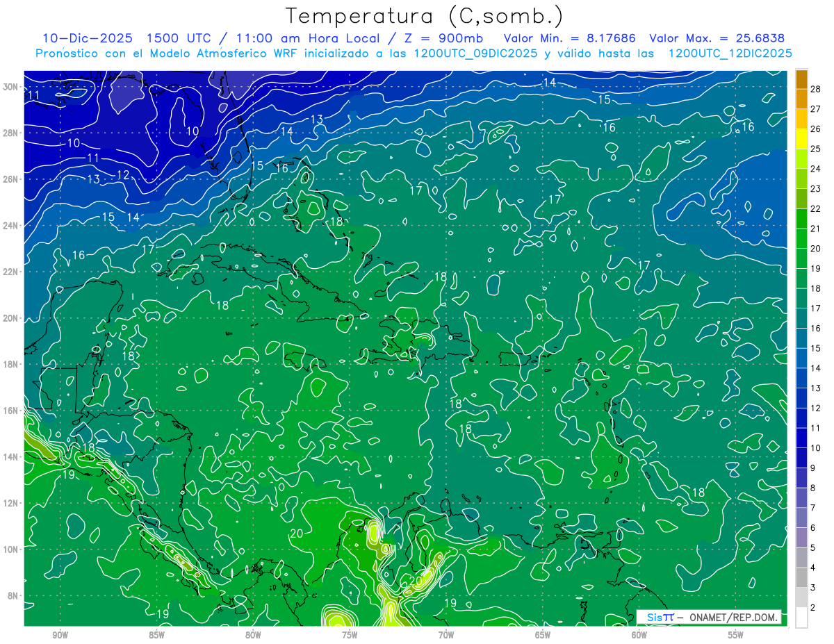Click colorbar legend value '17'

[815, 308]
